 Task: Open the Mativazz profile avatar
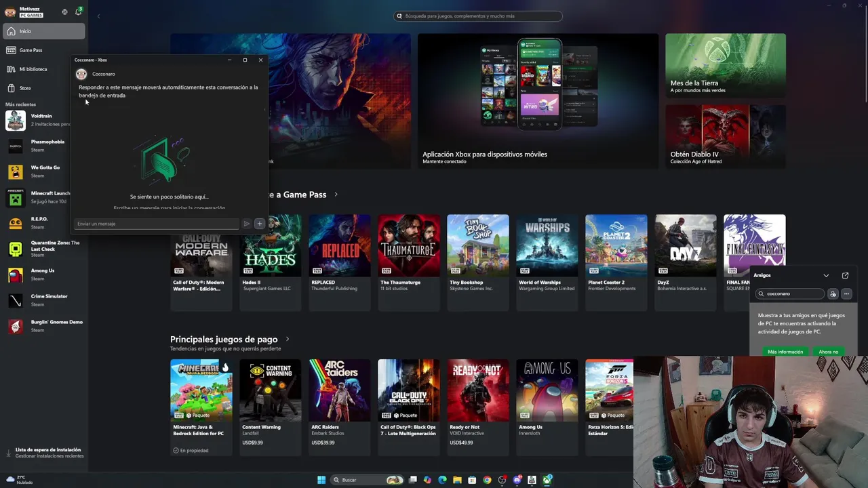pyautogui.click(x=10, y=12)
